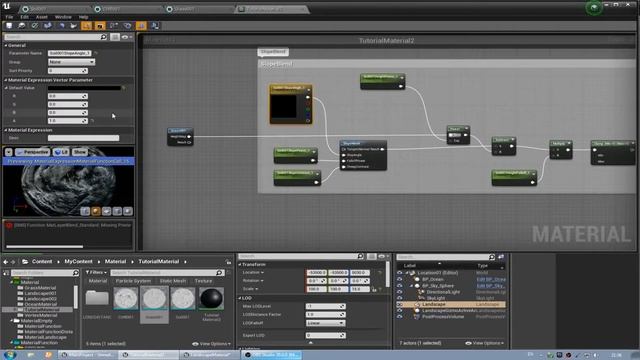Open the Help menu
The image size is (640, 360).
(83, 17)
